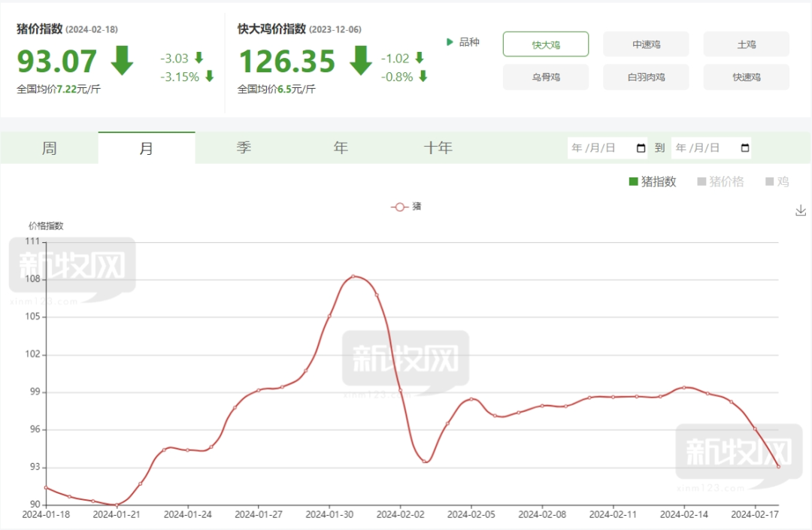Switch to the 十年 tab
This screenshot has width=812, height=530.
(438, 148)
